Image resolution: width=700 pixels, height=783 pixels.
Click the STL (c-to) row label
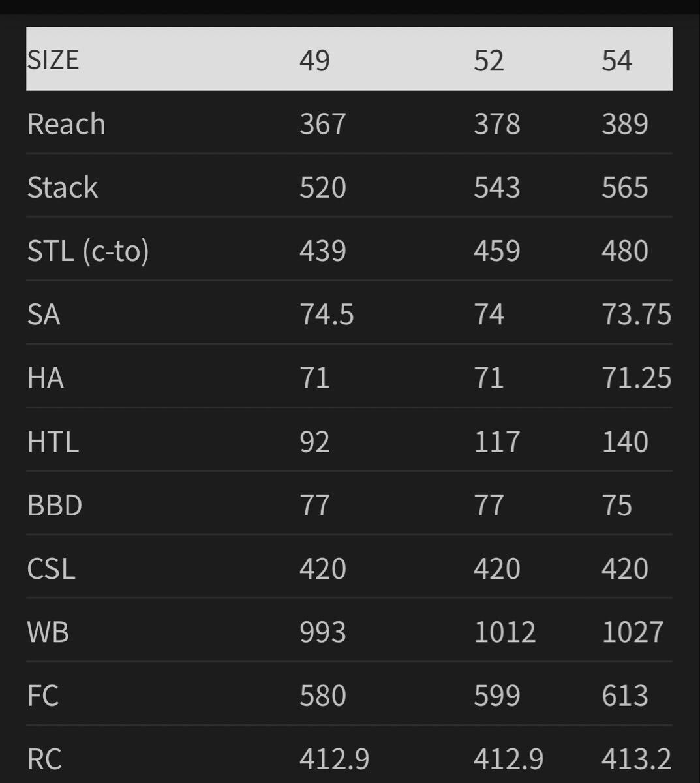(88, 251)
